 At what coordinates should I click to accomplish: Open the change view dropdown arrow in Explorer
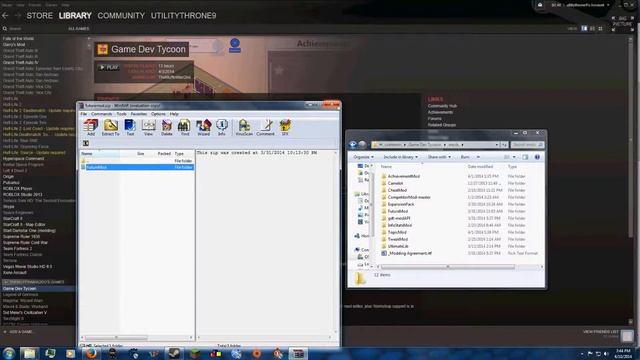click(x=514, y=157)
